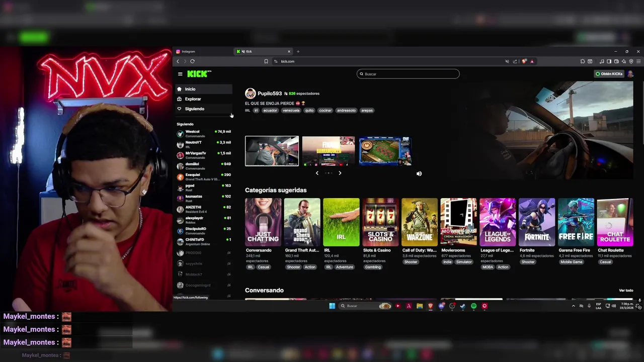Show the next featured stream

(340, 173)
